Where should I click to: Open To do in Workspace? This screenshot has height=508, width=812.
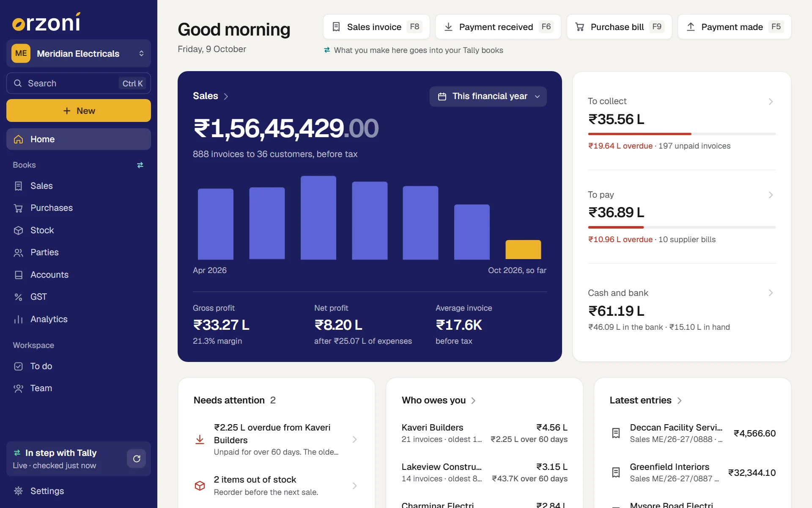coord(79,366)
